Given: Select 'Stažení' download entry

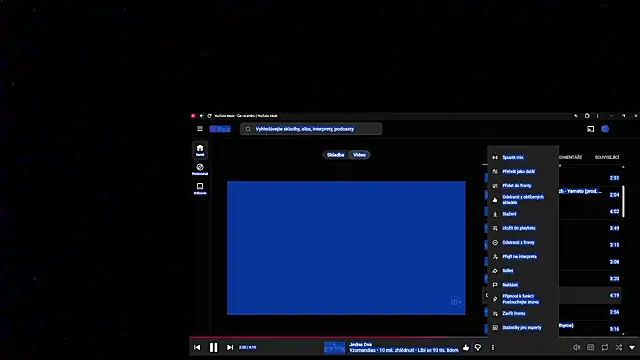Looking at the screenshot, I should pyautogui.click(x=523, y=214).
